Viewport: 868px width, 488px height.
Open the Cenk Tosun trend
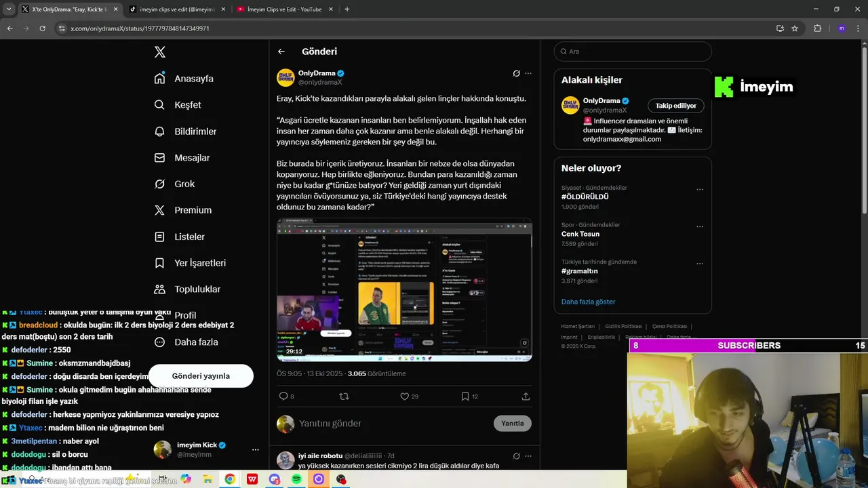pyautogui.click(x=580, y=234)
